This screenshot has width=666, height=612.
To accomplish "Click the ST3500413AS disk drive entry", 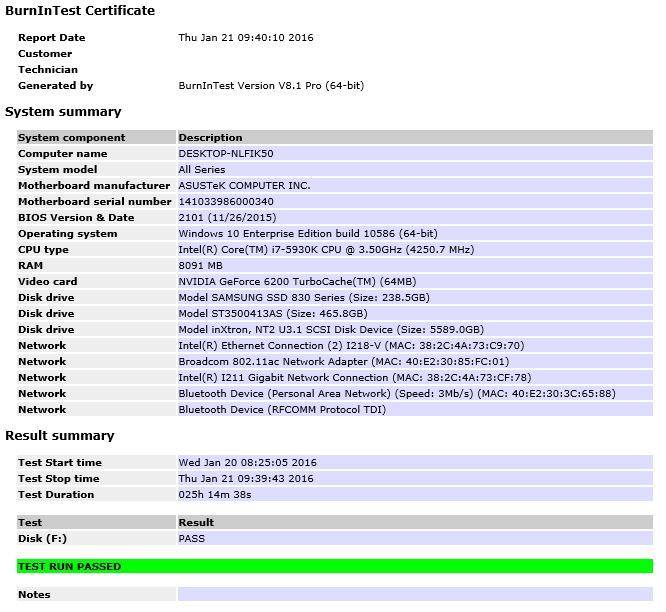I will pyautogui.click(x=273, y=314).
